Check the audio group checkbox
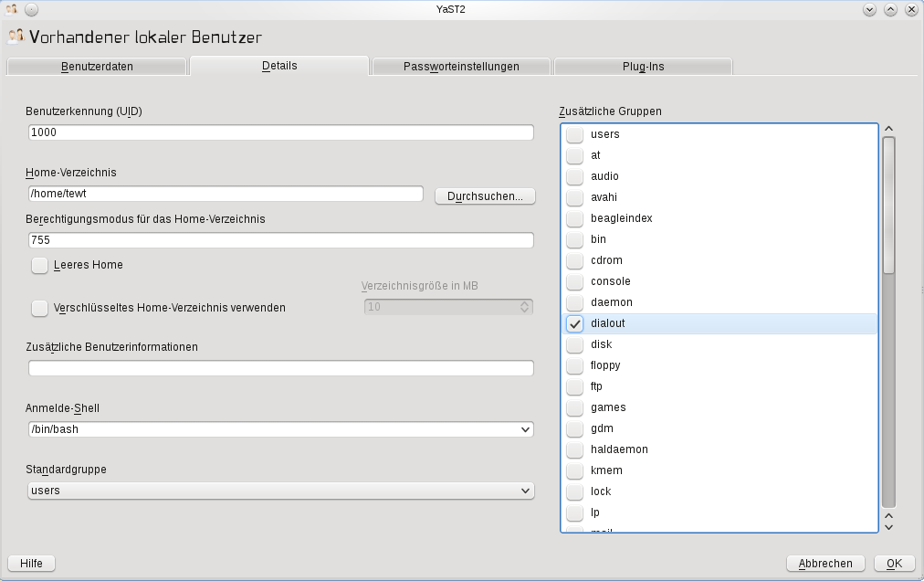This screenshot has height=581, width=924. [574, 176]
